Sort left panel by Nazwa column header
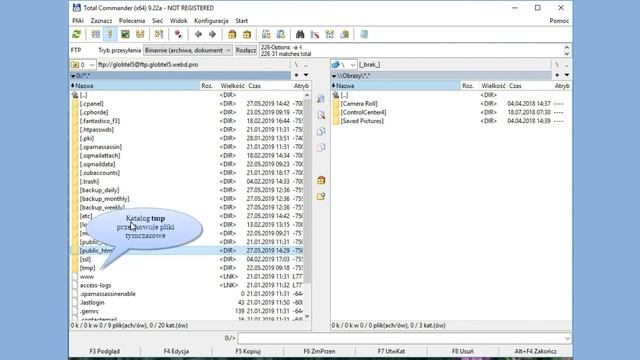 tap(134, 86)
